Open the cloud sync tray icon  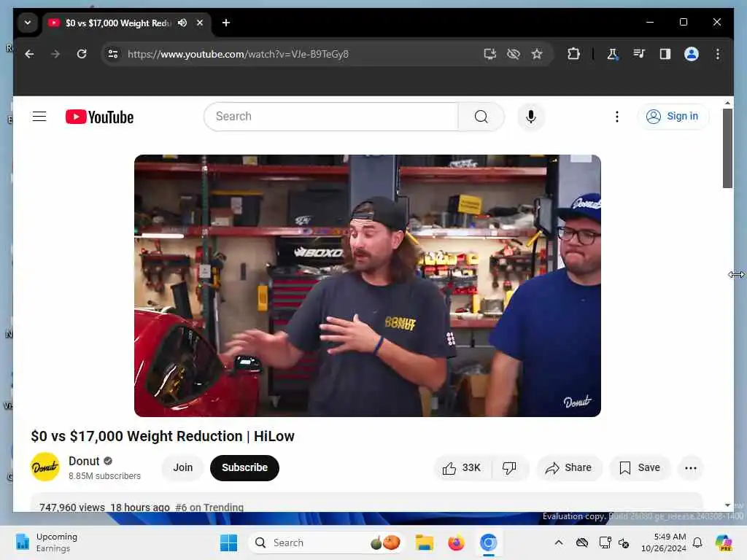pyautogui.click(x=581, y=542)
